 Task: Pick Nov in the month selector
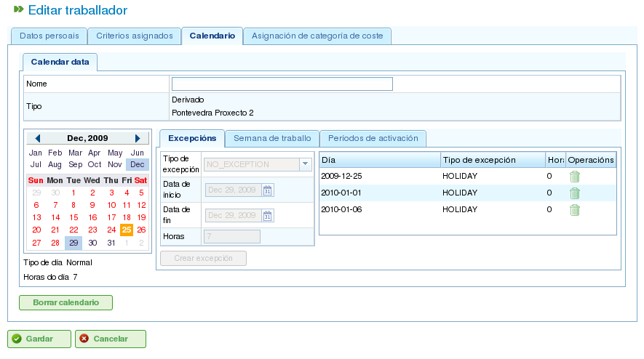[115, 165]
